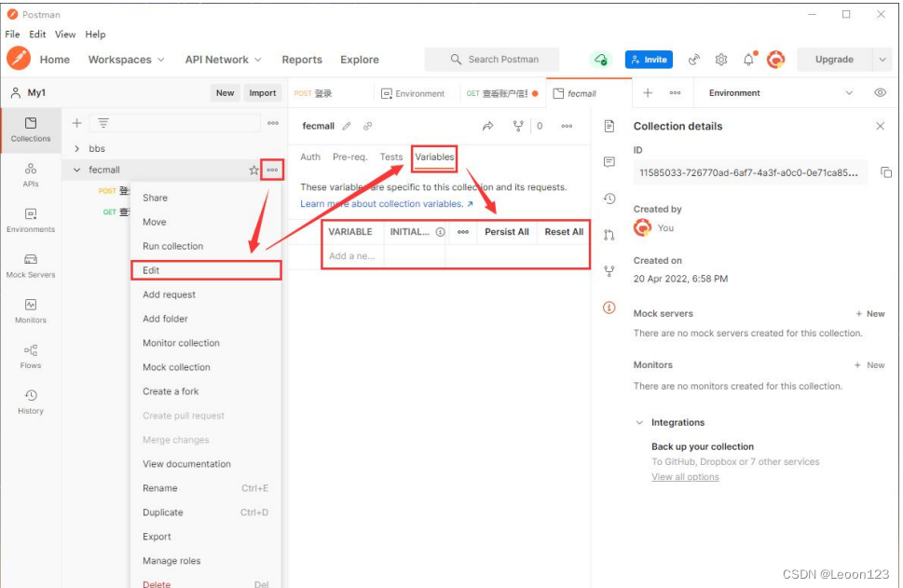Open the History sidebar section
This screenshot has width=903, height=588.
click(31, 402)
